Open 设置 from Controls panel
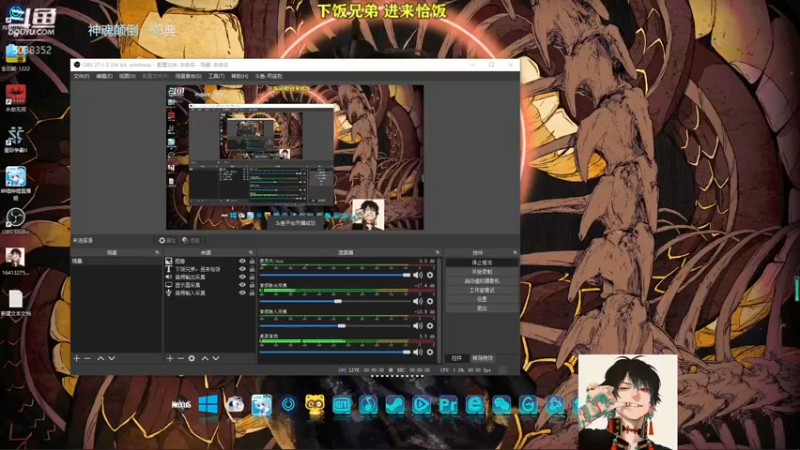This screenshot has height=450, width=800. point(482,299)
